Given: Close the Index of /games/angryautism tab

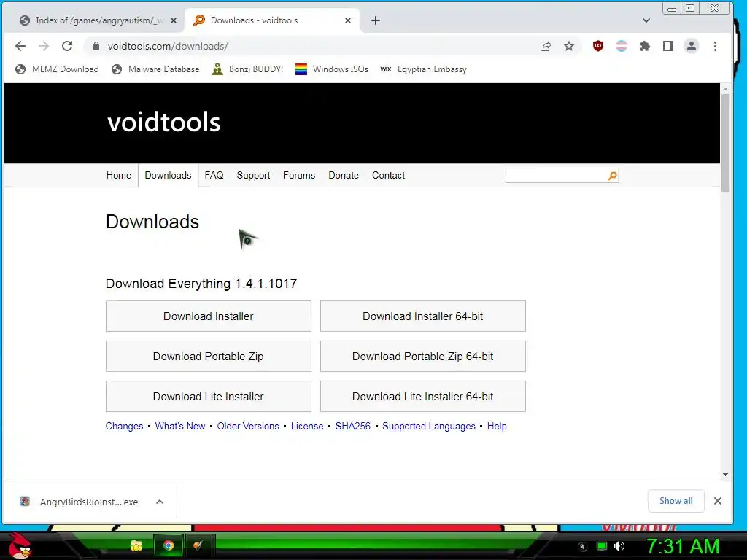Looking at the screenshot, I should click(x=174, y=20).
